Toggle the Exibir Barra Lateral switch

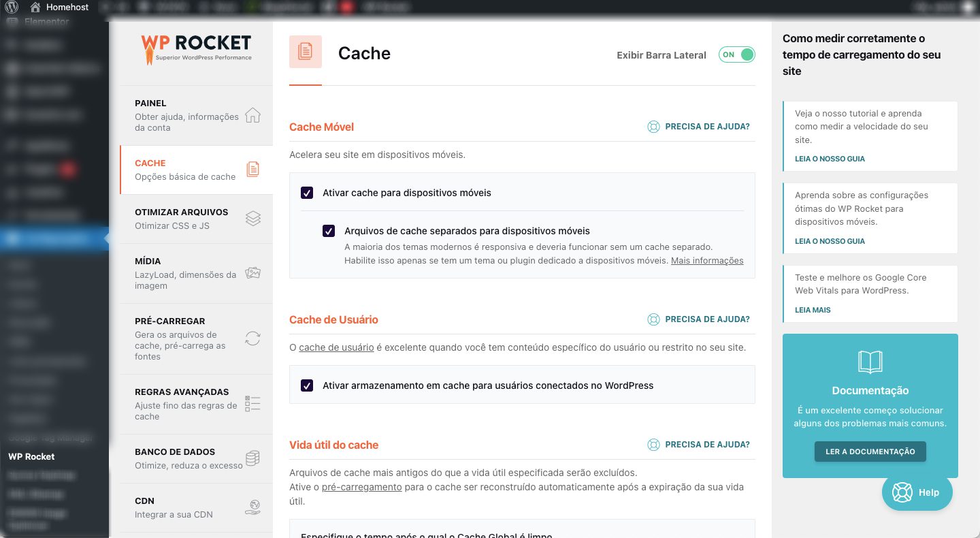coord(737,54)
